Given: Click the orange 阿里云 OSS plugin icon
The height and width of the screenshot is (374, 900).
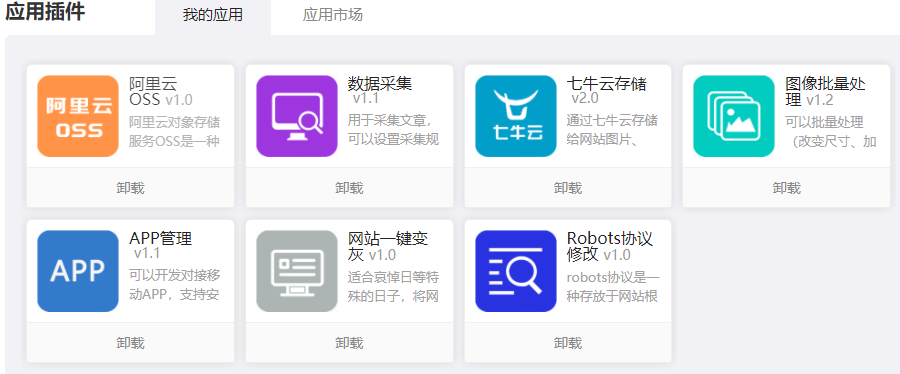Looking at the screenshot, I should point(78,116).
